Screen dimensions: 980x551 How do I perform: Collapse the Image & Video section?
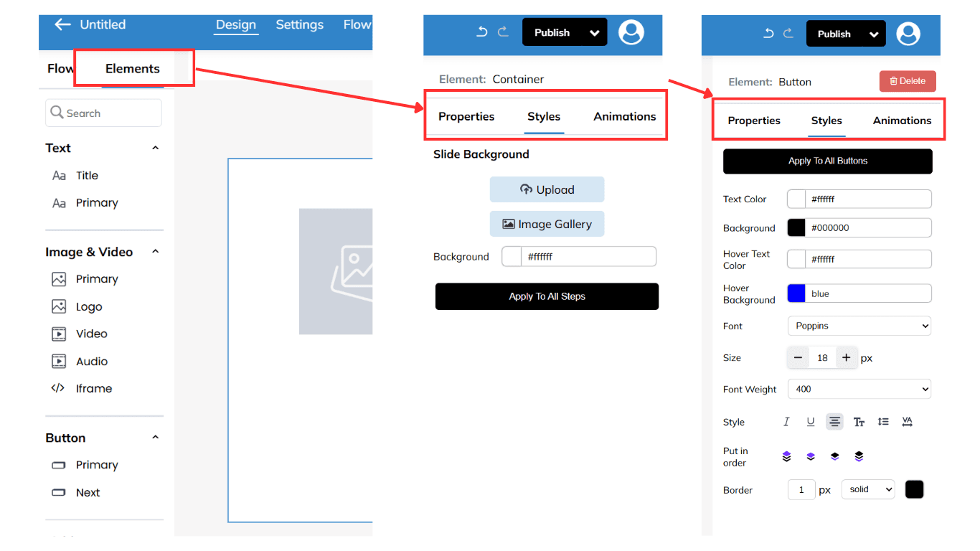pyautogui.click(x=156, y=252)
